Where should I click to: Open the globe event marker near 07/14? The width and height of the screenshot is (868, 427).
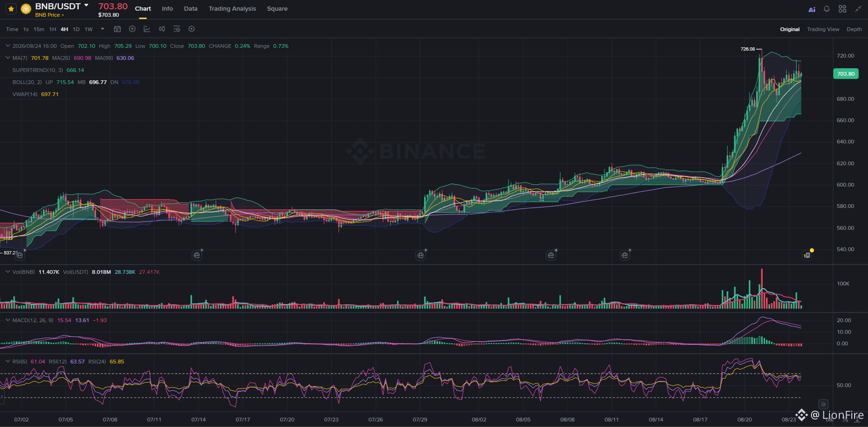(197, 255)
